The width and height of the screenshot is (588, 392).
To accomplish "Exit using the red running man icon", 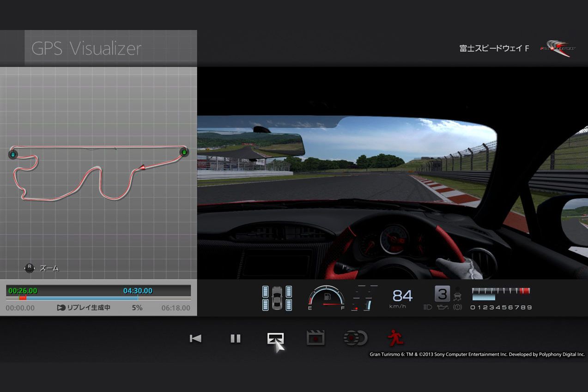I will click(395, 338).
